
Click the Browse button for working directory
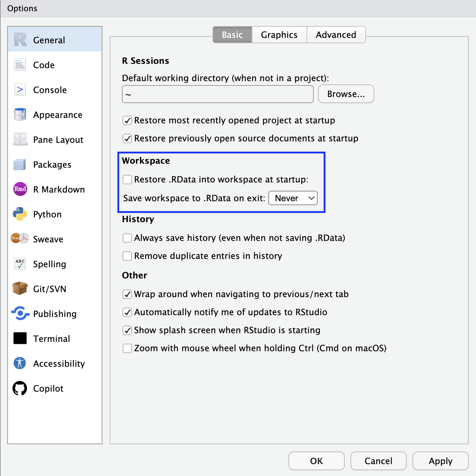[345, 94]
